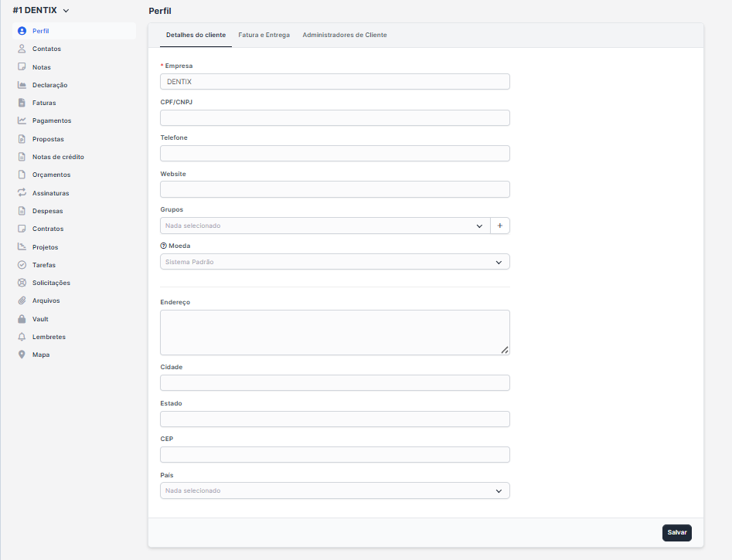Open the Grupos selection dropdown
Image resolution: width=732 pixels, height=560 pixels.
point(325,226)
